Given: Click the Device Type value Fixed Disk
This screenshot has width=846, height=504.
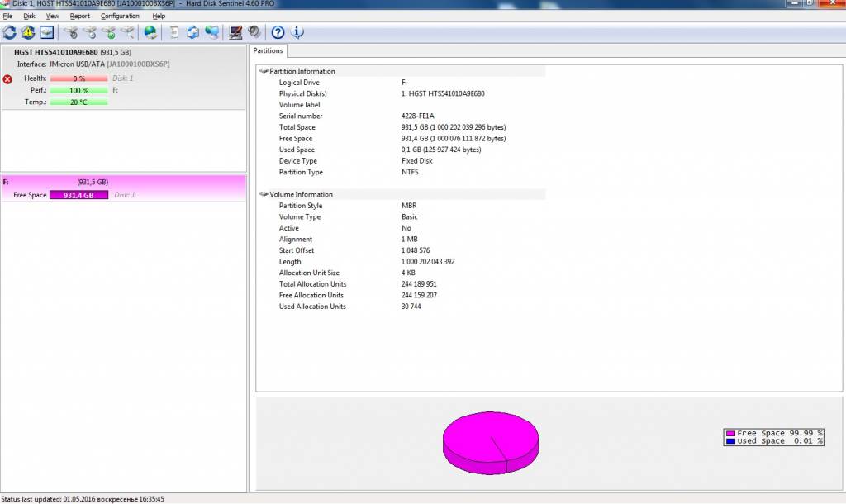Looking at the screenshot, I should (417, 161).
